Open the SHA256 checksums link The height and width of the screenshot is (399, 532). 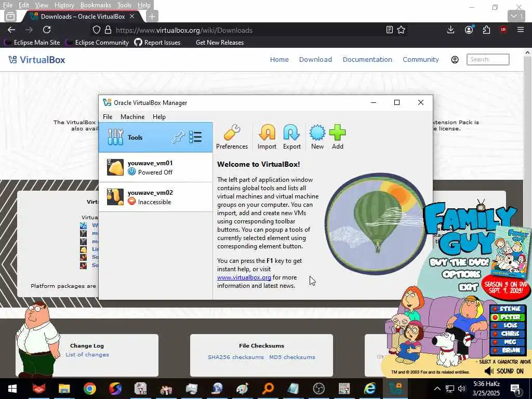click(236, 357)
